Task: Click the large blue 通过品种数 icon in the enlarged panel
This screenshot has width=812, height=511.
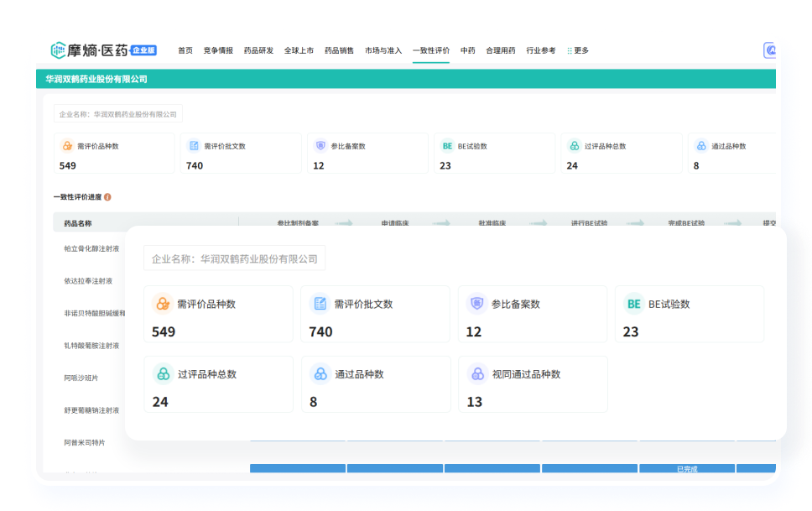Action: pos(320,373)
